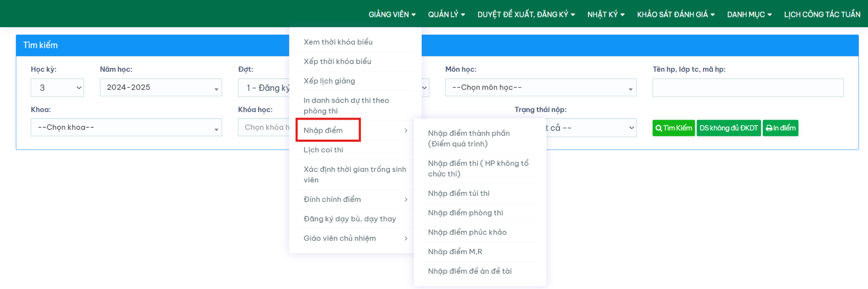868x289 pixels.
Task: Select Xem thời khóa biểu
Action: [355, 42]
